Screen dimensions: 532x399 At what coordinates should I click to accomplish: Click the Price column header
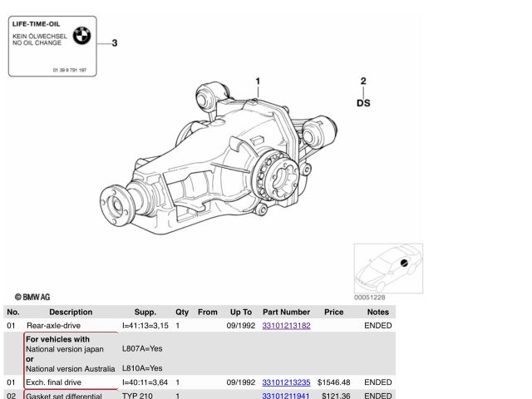pos(334,313)
